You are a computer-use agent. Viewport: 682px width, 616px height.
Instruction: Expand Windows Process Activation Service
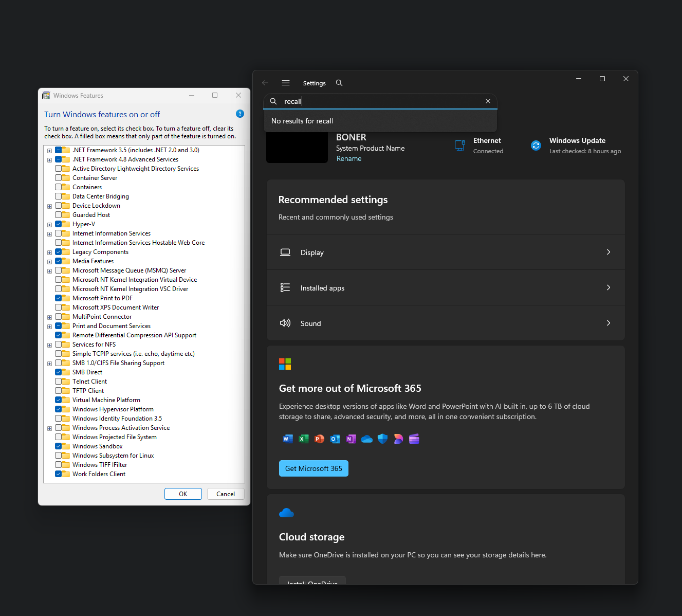coord(49,428)
